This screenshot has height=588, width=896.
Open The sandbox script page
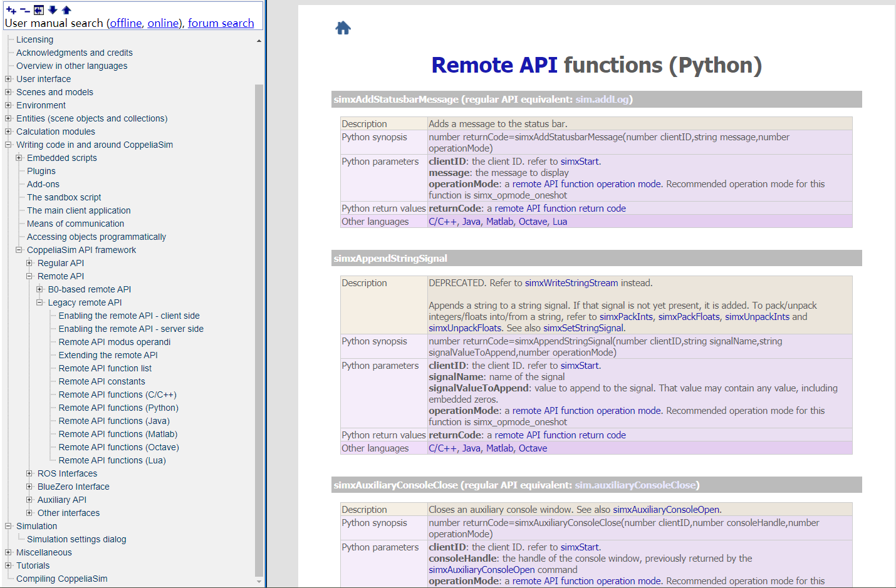tap(64, 197)
